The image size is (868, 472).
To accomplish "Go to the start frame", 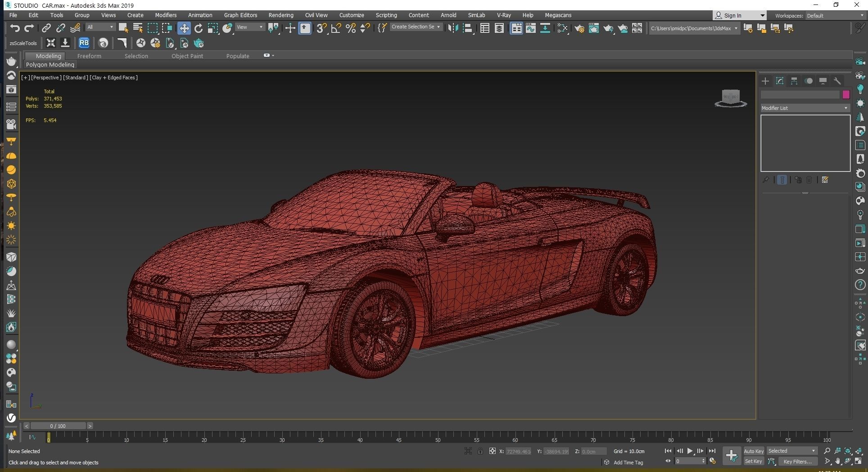I will [x=668, y=451].
